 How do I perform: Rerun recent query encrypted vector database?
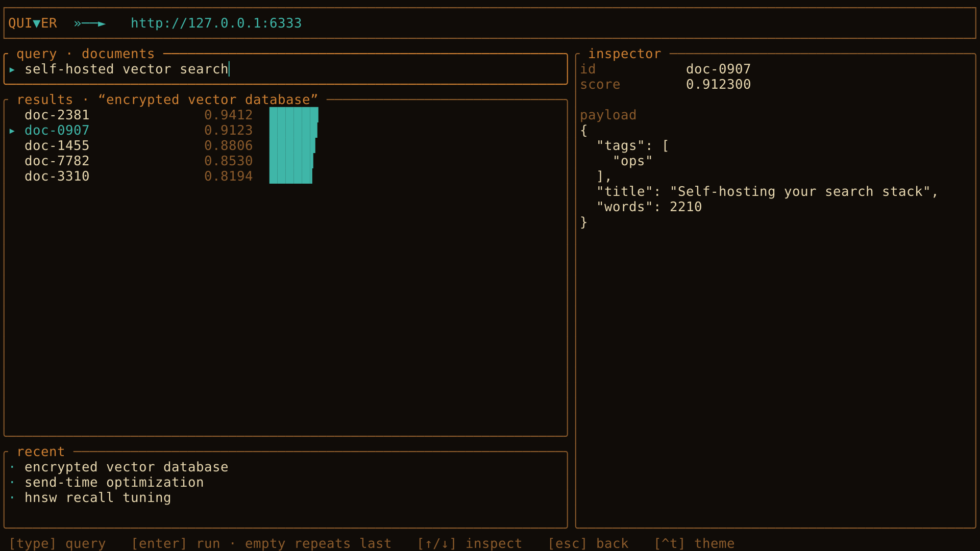tap(127, 467)
